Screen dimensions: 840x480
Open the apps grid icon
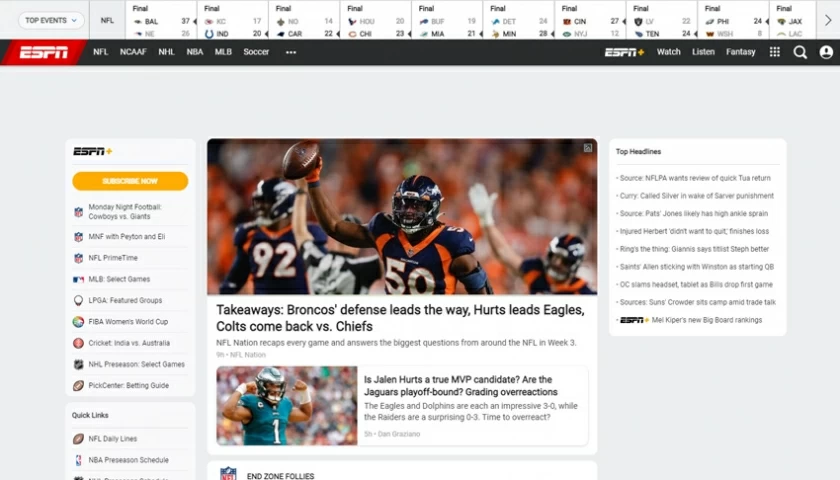775,52
